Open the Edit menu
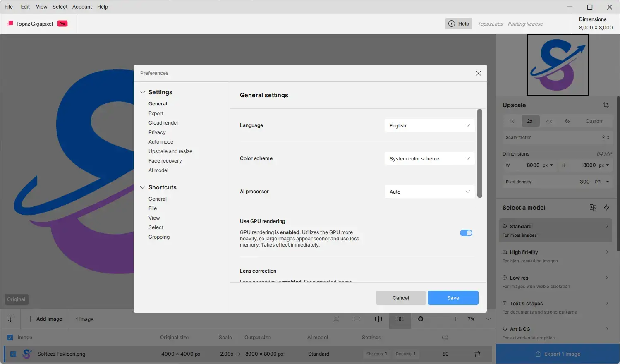Screen dimensions: 620x364 [25, 7]
